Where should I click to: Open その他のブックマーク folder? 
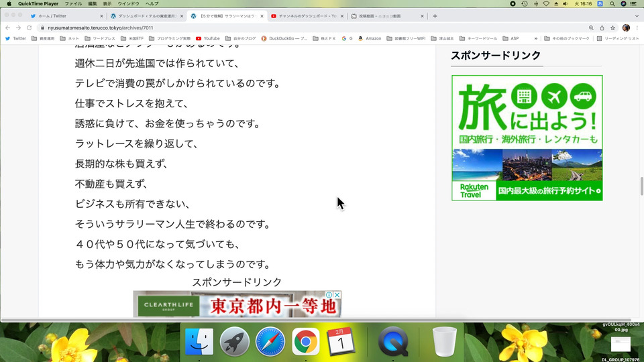point(567,39)
